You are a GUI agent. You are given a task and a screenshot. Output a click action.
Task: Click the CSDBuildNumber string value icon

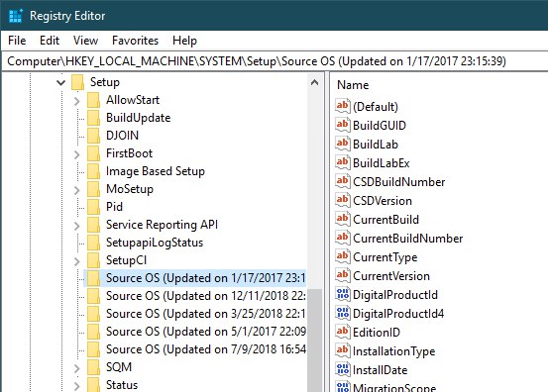coord(343,181)
